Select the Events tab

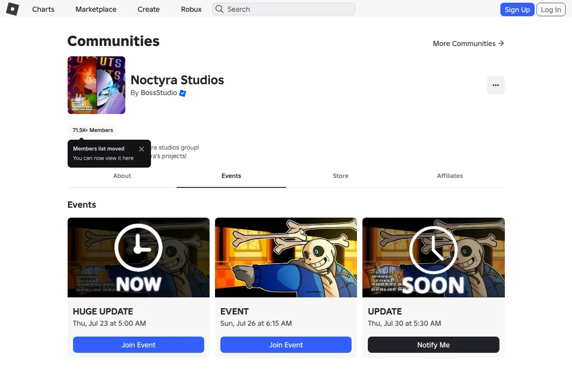[x=231, y=176]
